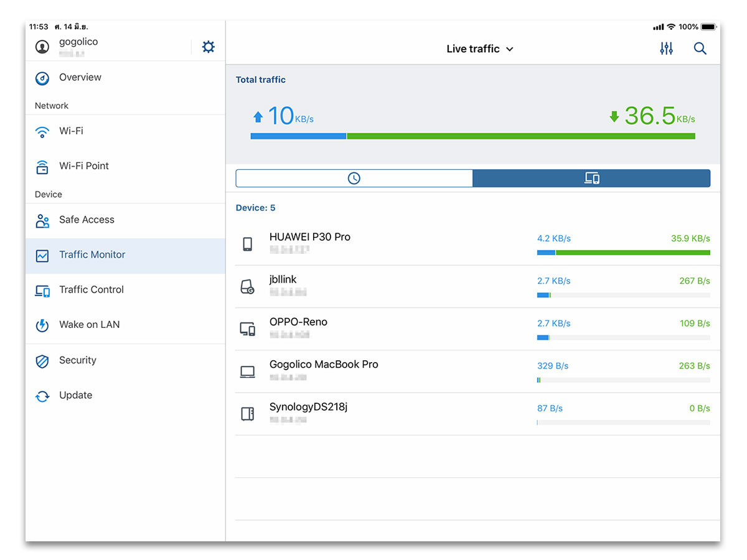Open the Safe Access section

87,220
